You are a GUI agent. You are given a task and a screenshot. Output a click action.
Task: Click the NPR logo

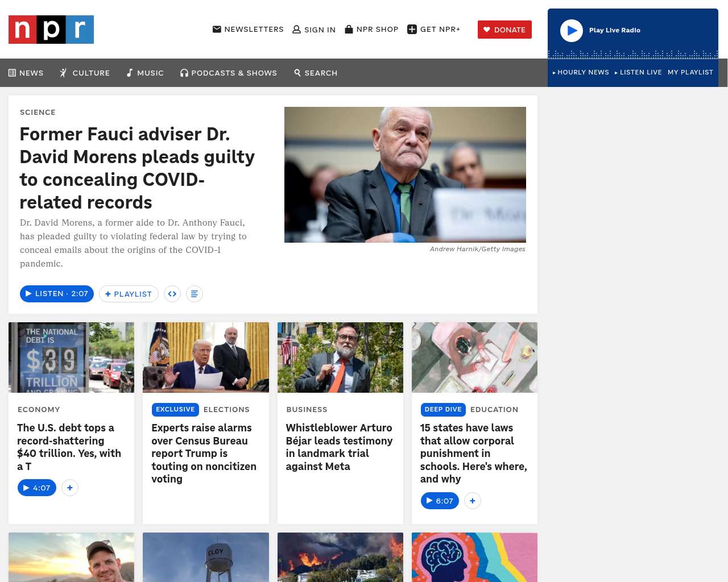pos(51,30)
